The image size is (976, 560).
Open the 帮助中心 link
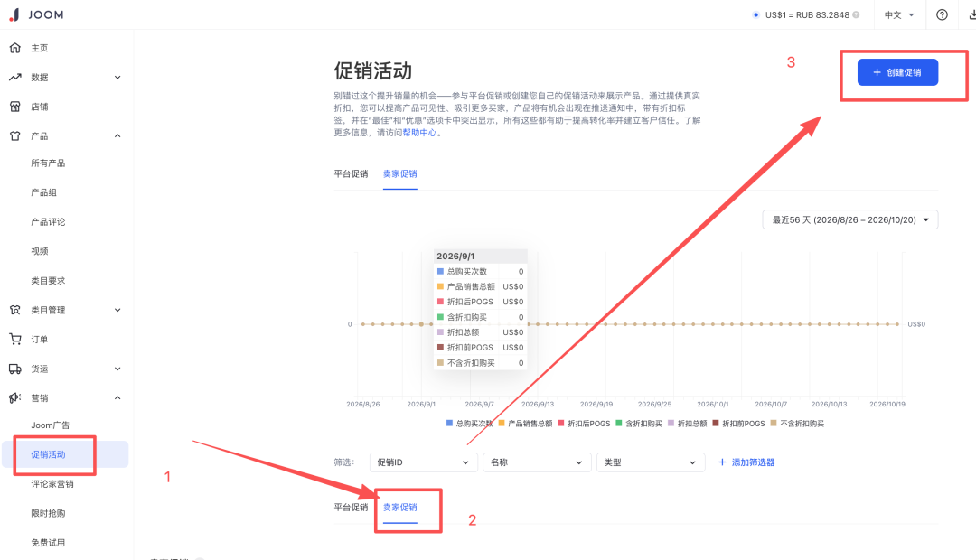pyautogui.click(x=419, y=133)
